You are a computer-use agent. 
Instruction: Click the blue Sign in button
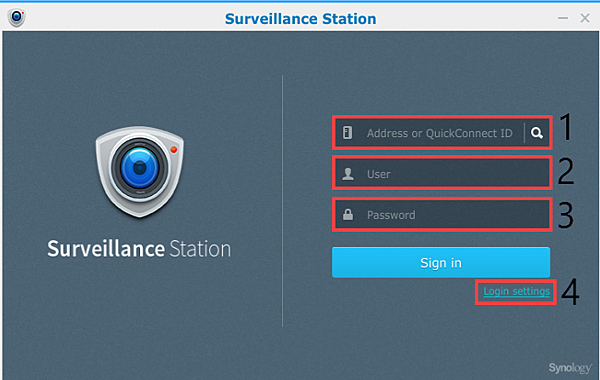point(441,263)
